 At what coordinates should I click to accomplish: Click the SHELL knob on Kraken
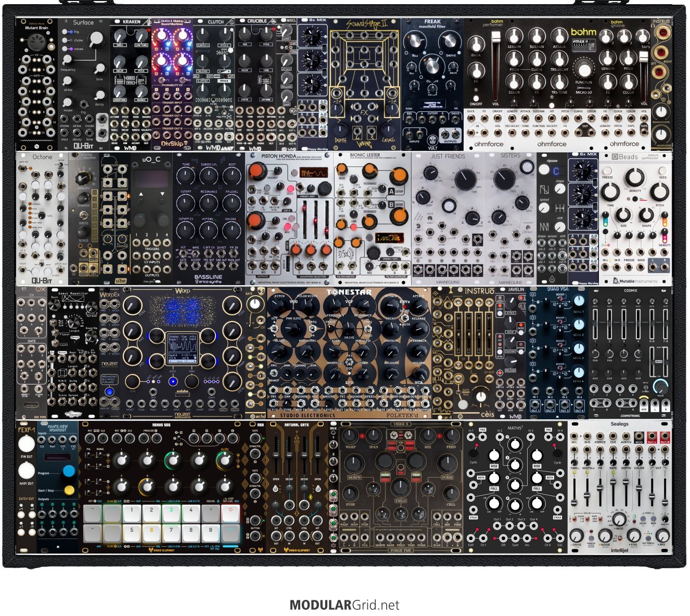click(120, 35)
